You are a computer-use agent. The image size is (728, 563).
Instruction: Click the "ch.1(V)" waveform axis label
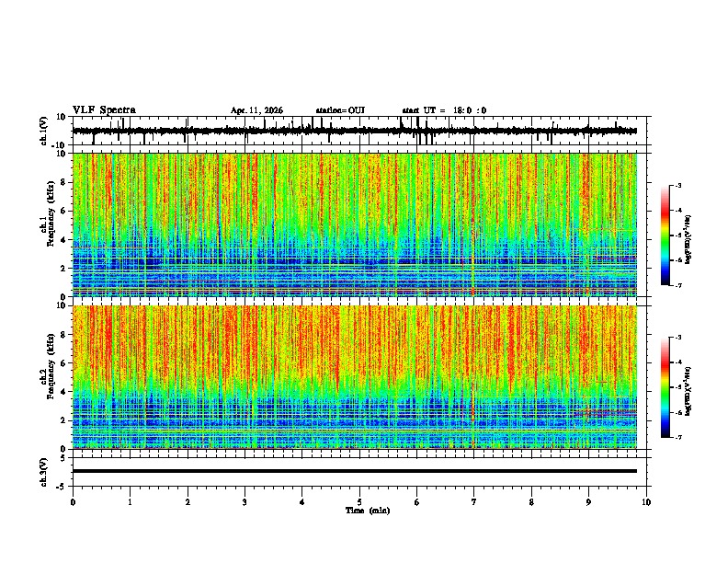pyautogui.click(x=44, y=131)
